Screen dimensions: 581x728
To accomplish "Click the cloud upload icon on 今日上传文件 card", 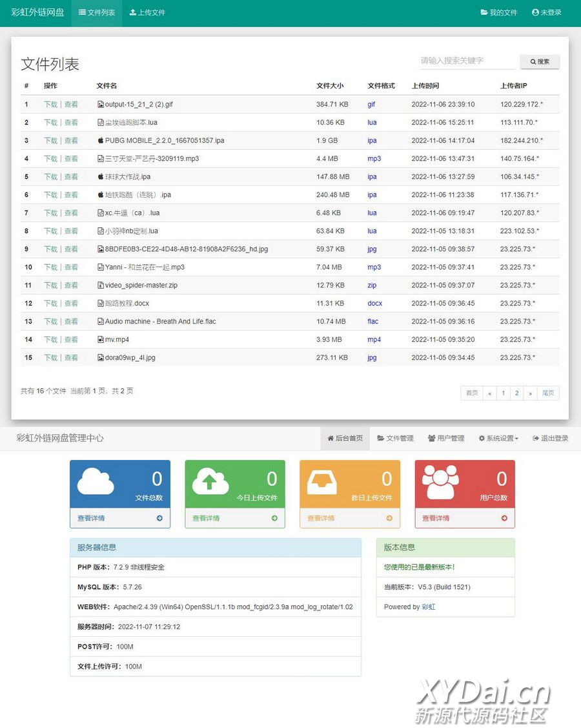I will click(210, 481).
